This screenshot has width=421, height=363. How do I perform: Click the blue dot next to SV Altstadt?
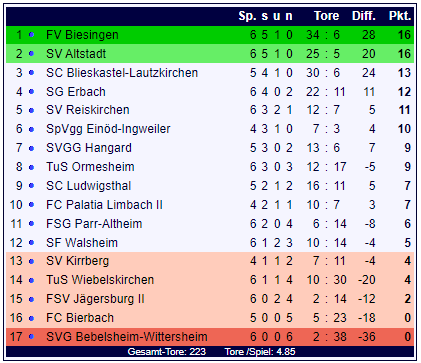[x=32, y=53]
